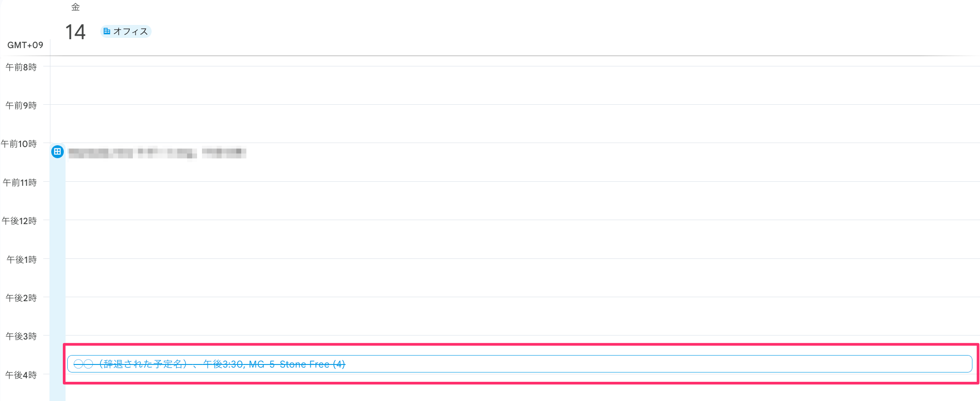Viewport: 980px width, 401px height.
Task: Select the date number 14
Action: 75,32
